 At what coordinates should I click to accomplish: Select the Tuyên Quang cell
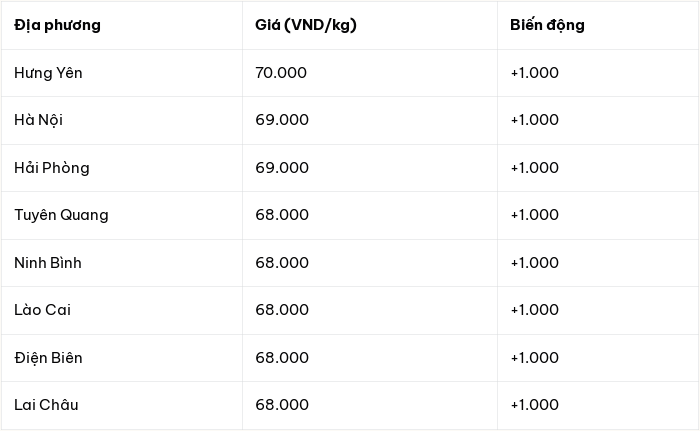pyautogui.click(x=61, y=215)
